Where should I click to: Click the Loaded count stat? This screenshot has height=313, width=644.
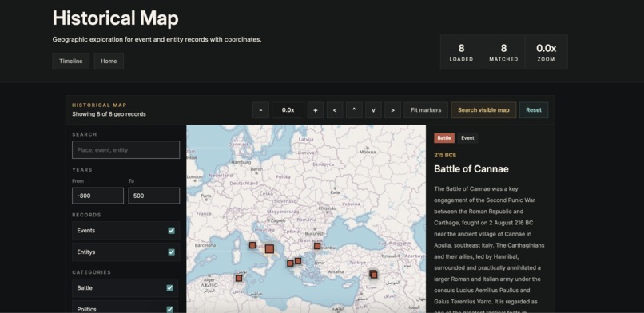(x=461, y=52)
